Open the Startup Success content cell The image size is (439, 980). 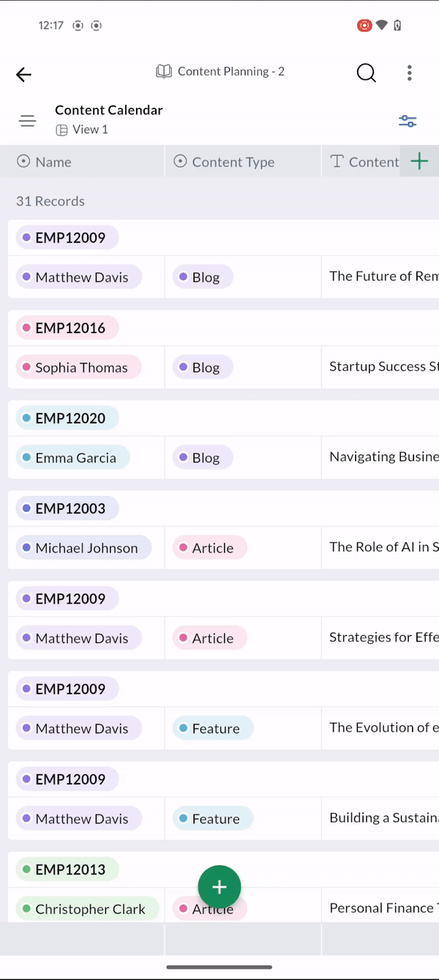(x=380, y=367)
